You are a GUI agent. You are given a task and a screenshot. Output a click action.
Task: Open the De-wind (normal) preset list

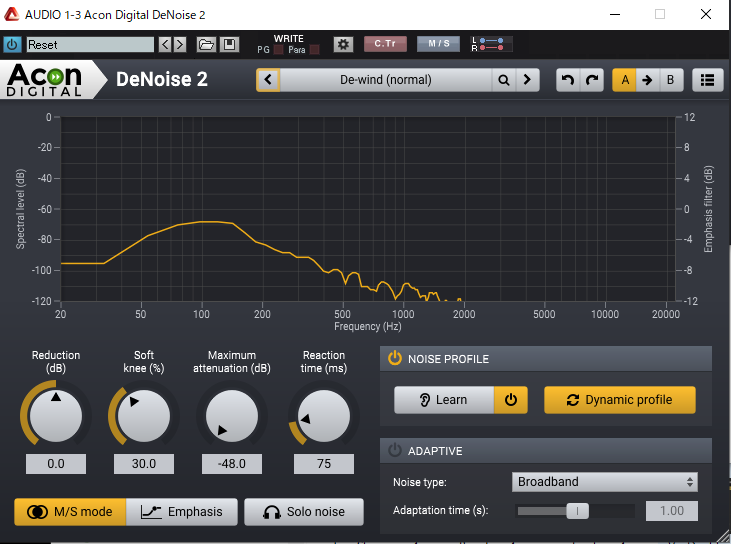tap(386, 80)
